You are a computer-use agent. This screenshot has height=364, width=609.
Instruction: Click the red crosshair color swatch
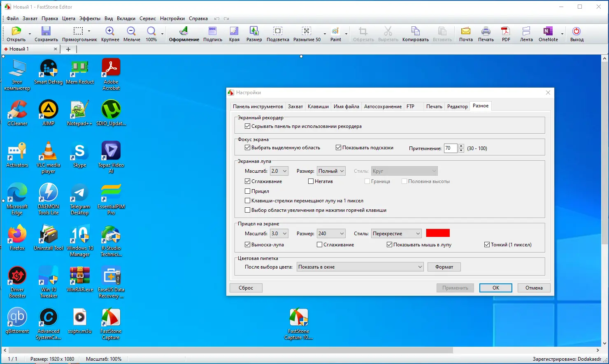[438, 232]
